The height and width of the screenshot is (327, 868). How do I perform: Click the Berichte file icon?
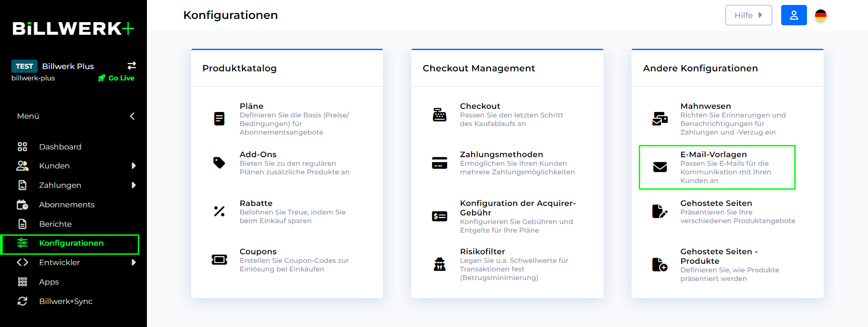click(x=22, y=224)
